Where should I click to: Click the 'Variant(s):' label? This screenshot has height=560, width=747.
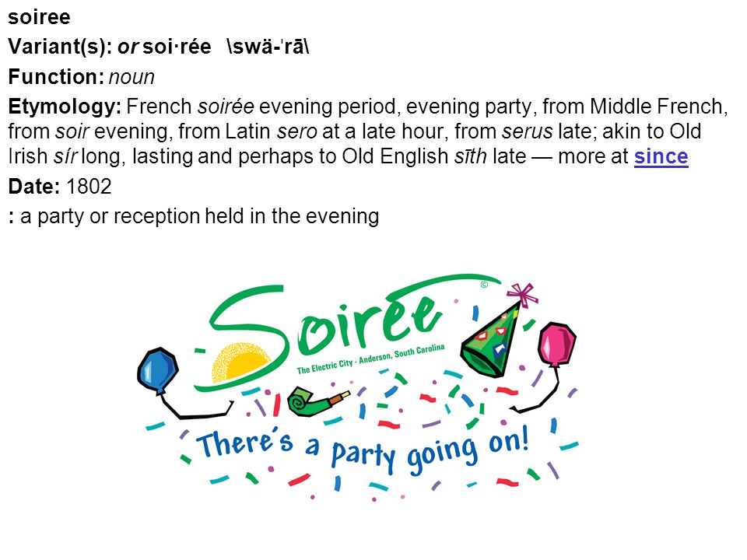[x=60, y=47]
